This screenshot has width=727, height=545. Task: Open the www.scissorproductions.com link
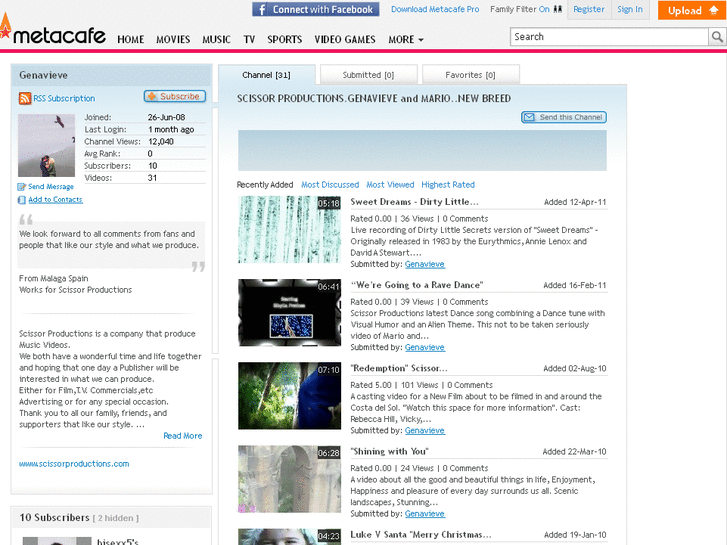(74, 464)
